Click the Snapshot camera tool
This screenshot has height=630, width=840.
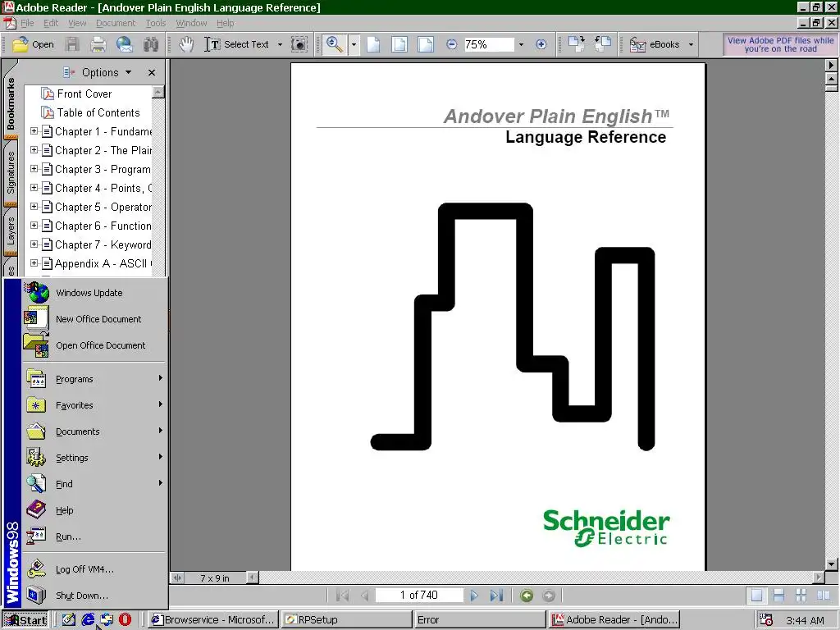coord(299,44)
